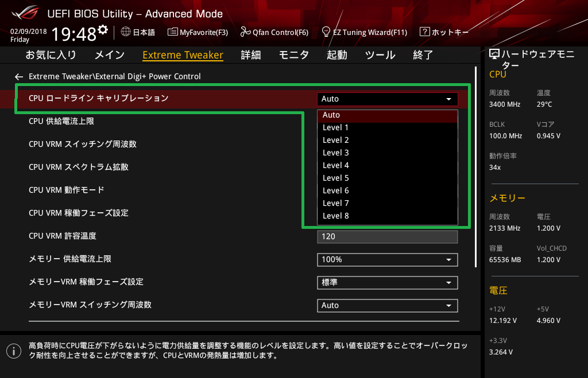Click the CPU VRM 動作モード label
Image resolution: width=588 pixels, height=378 pixels.
[x=67, y=190]
